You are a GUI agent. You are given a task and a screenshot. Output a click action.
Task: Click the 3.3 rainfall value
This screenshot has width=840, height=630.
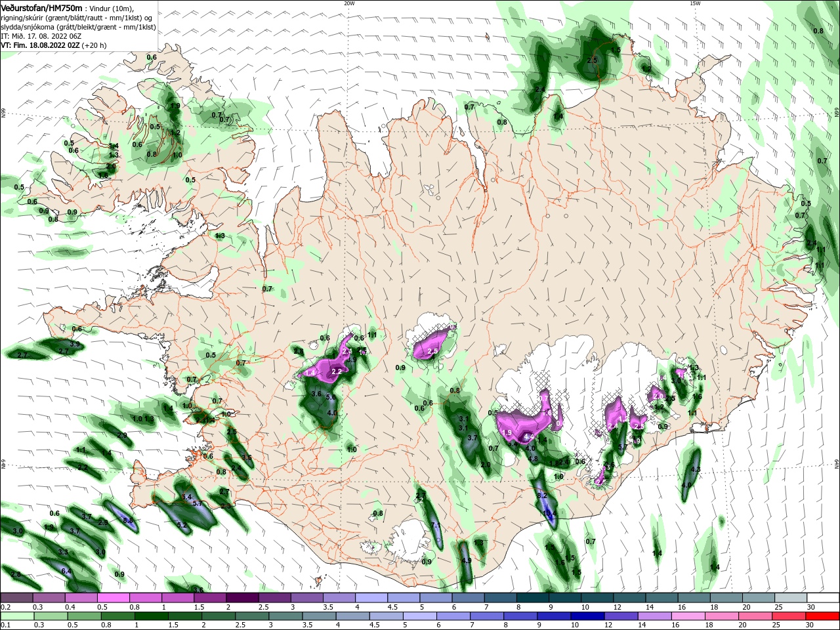click(63, 552)
